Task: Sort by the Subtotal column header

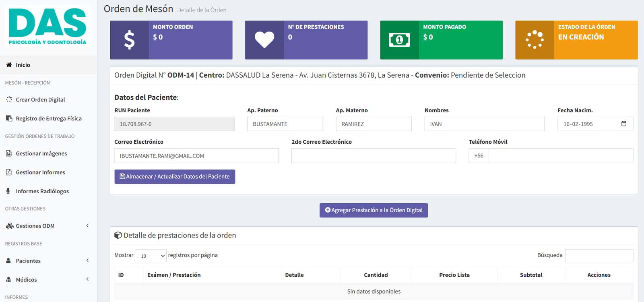Action: (531, 275)
